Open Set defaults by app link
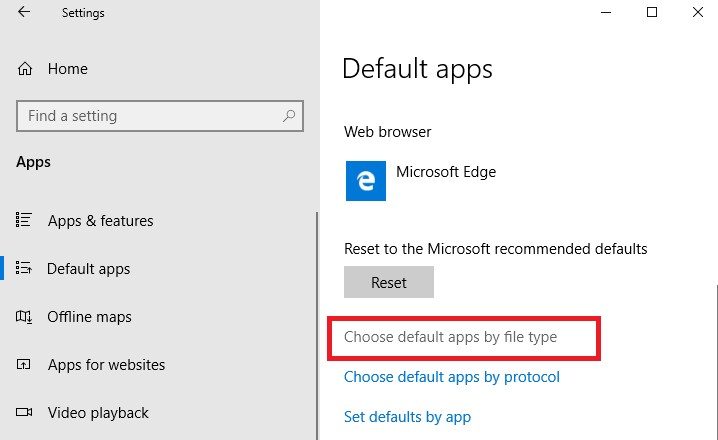 coord(407,417)
